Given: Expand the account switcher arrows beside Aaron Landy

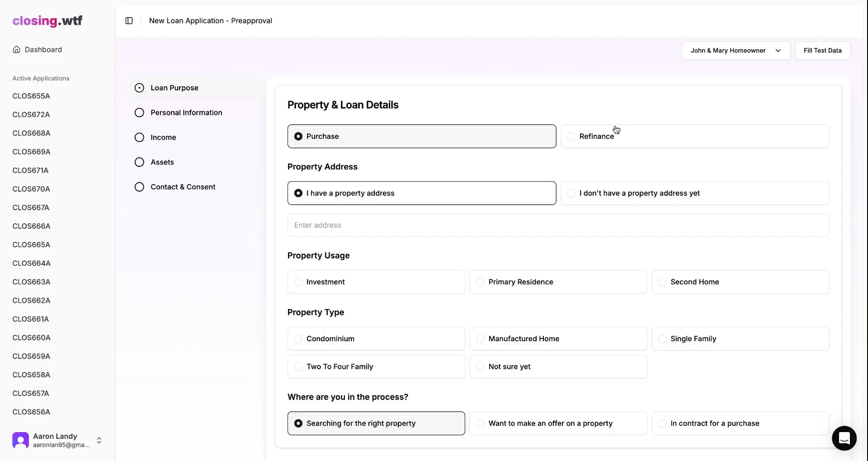Looking at the screenshot, I should point(99,440).
